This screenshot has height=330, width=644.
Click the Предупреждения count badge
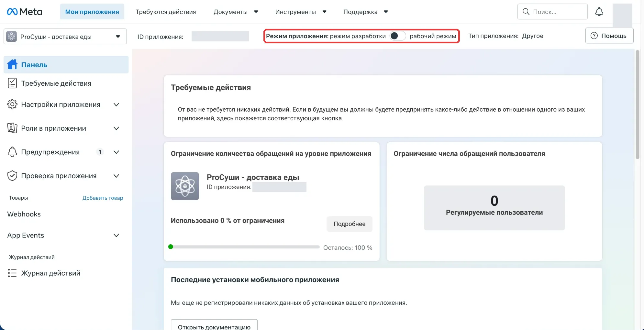(100, 152)
